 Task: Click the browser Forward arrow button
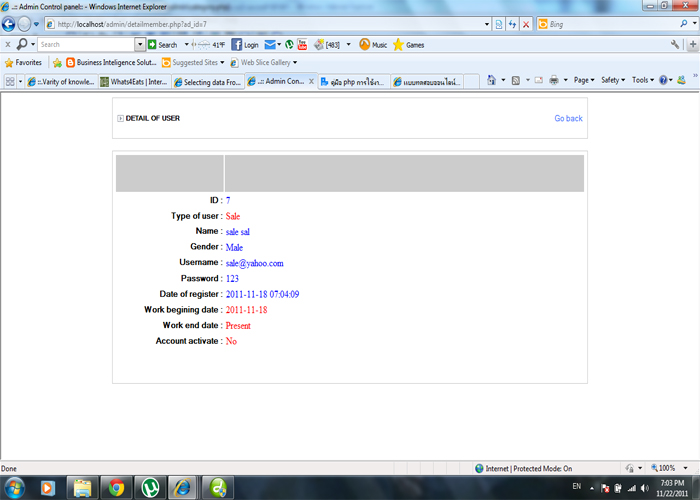[24, 24]
